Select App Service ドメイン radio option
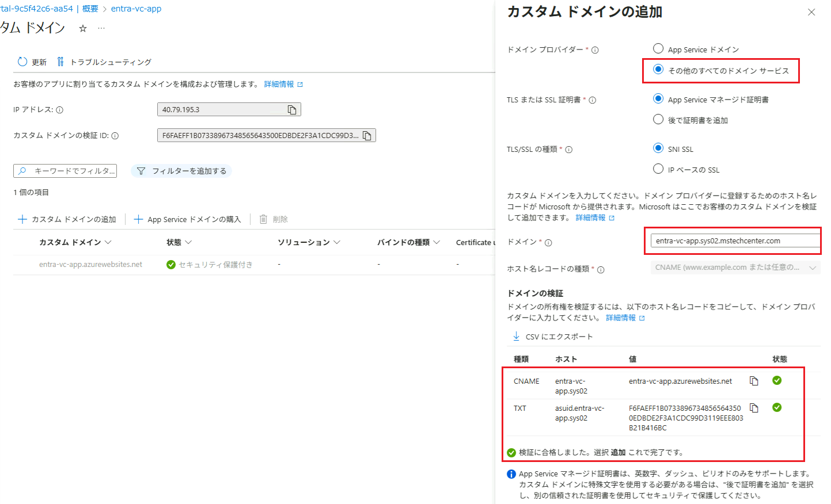This screenshot has width=831, height=504. (658, 48)
